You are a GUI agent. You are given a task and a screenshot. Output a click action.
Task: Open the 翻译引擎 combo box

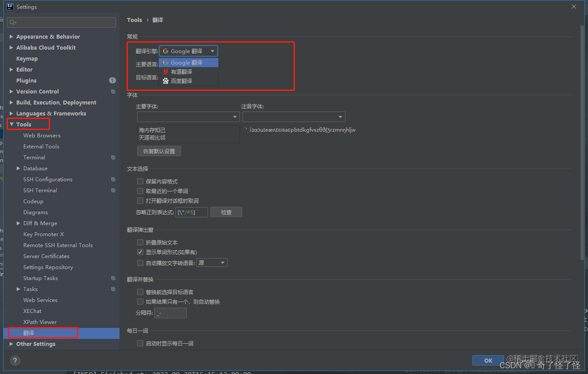(x=189, y=51)
